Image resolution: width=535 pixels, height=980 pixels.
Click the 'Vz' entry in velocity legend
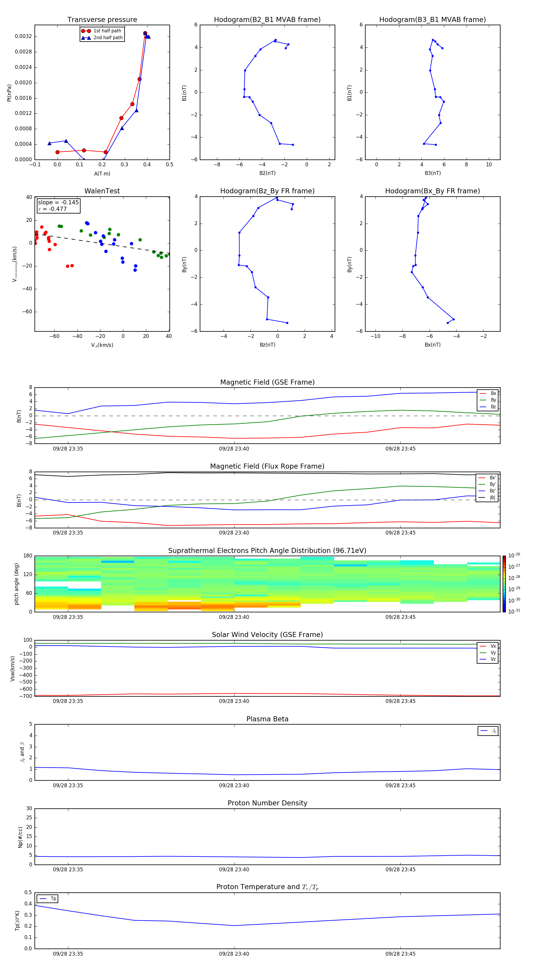pyautogui.click(x=488, y=659)
